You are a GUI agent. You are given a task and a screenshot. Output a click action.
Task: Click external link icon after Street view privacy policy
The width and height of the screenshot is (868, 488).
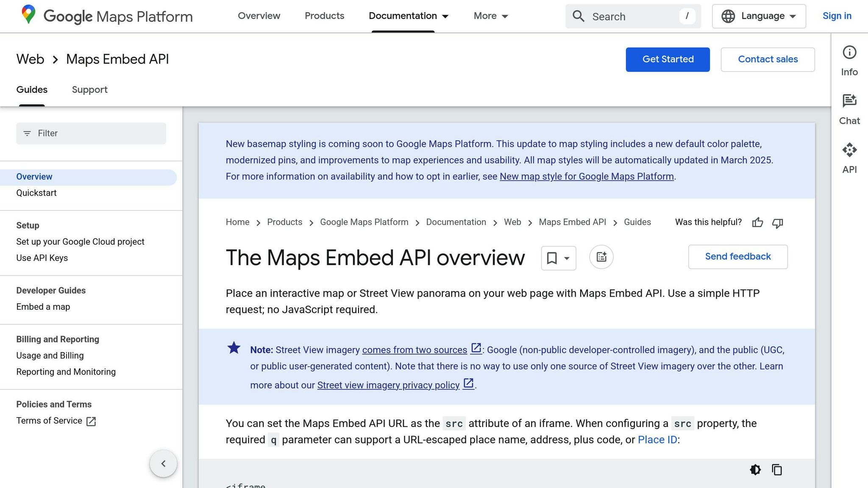[468, 383]
